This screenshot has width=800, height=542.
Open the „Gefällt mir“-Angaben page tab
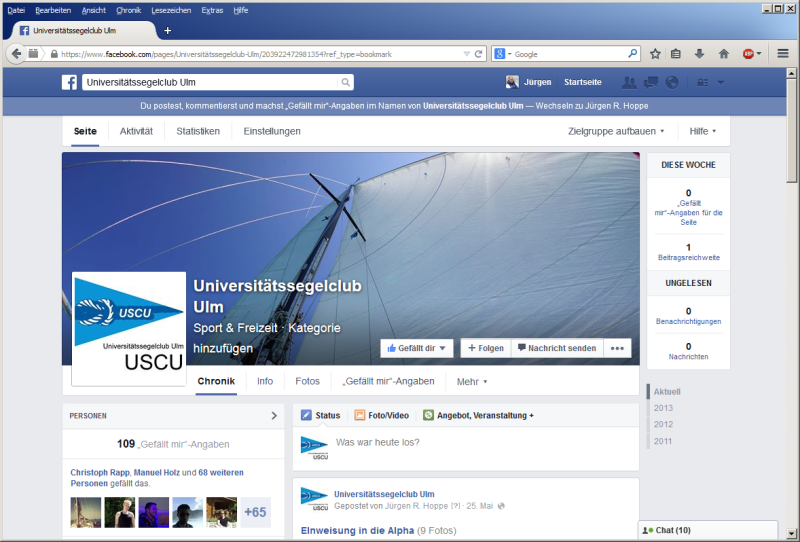coord(388,381)
